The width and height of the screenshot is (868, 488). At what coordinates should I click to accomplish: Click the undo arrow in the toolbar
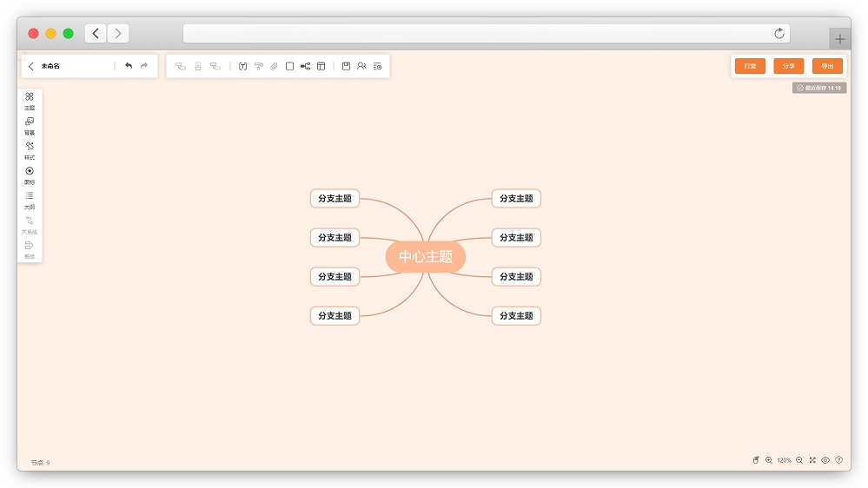[x=129, y=66]
